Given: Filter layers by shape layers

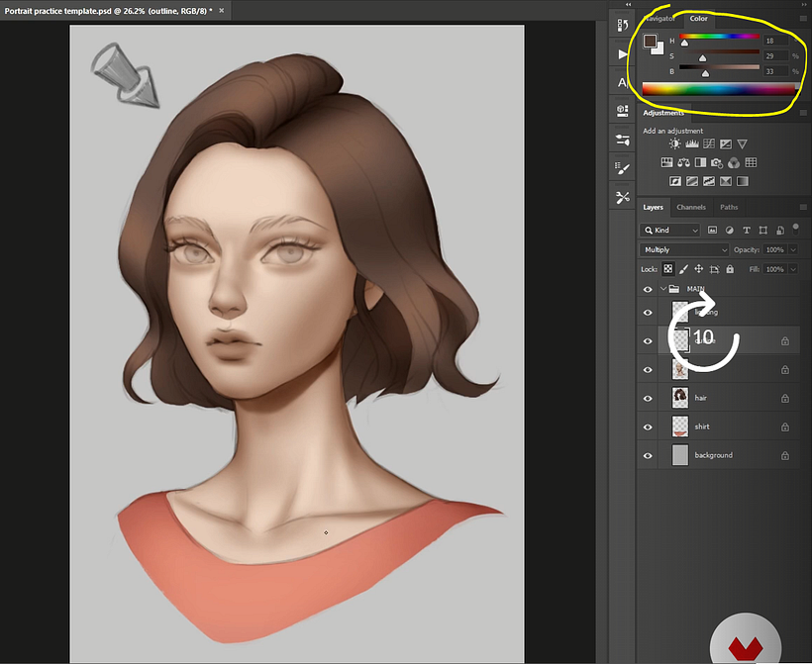Looking at the screenshot, I should pos(762,230).
